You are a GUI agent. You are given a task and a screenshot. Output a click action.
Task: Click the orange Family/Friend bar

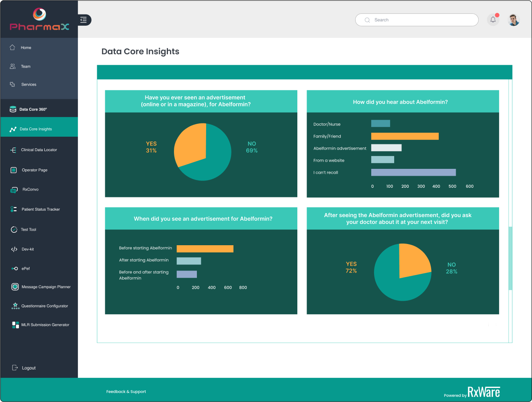click(x=405, y=136)
